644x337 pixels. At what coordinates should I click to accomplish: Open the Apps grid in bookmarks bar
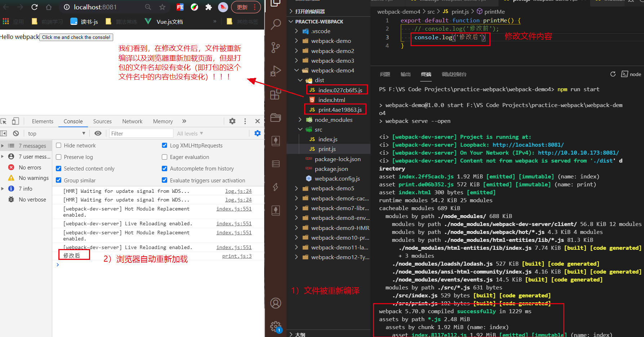6,22
